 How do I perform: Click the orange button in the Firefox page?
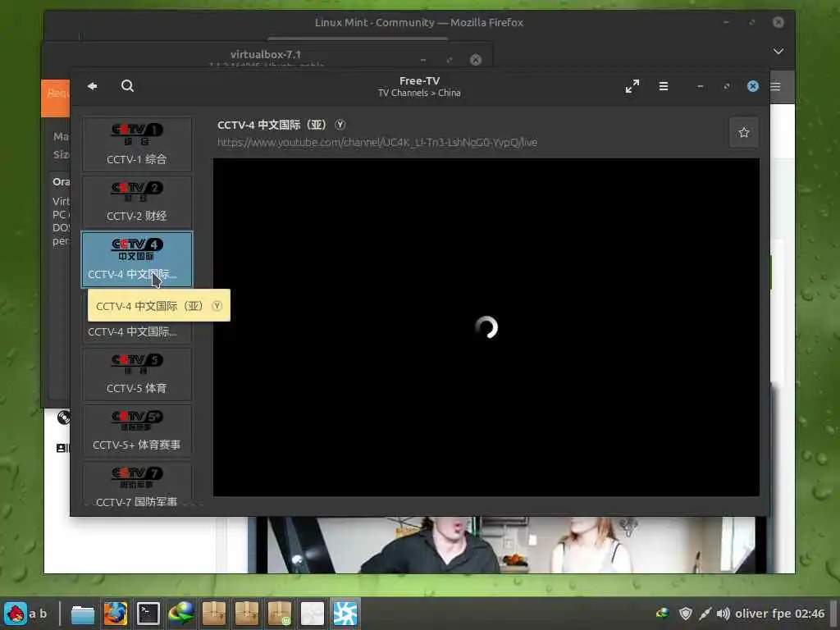[x=56, y=98]
